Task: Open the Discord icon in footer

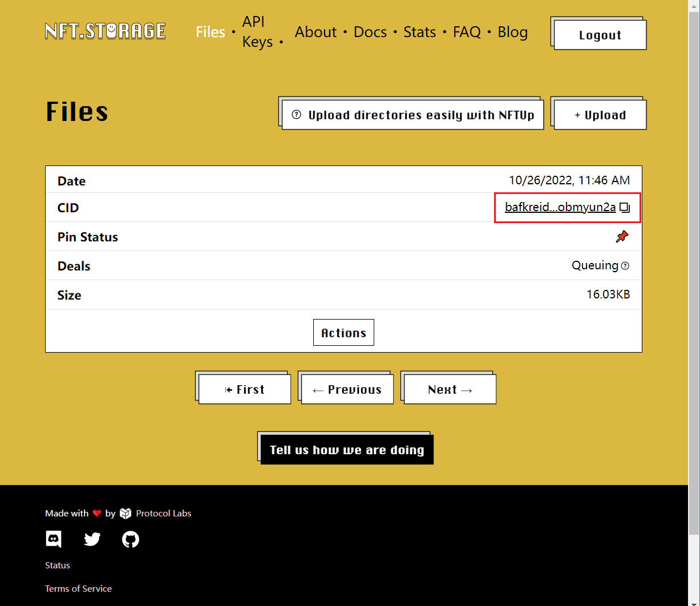Action: pyautogui.click(x=54, y=539)
